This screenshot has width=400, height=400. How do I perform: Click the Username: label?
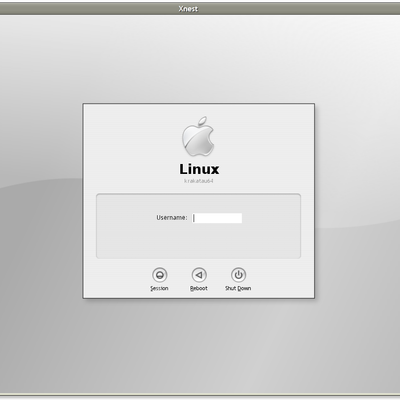172,218
